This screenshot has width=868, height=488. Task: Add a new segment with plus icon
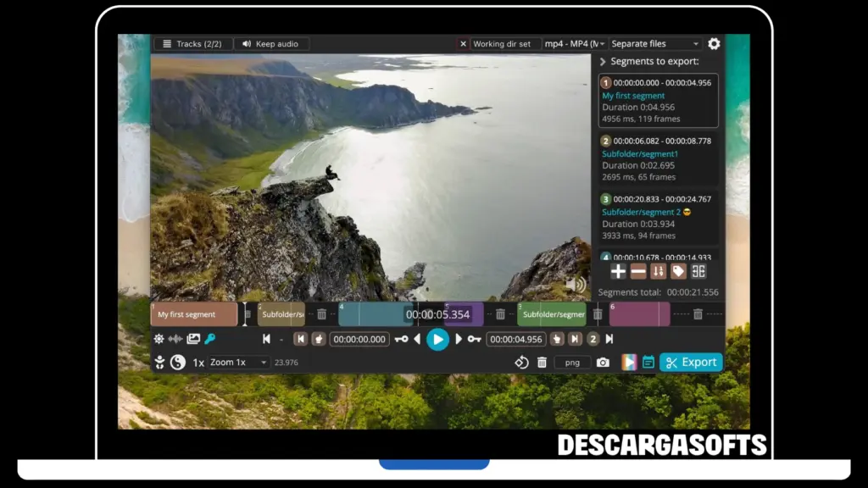click(x=618, y=271)
